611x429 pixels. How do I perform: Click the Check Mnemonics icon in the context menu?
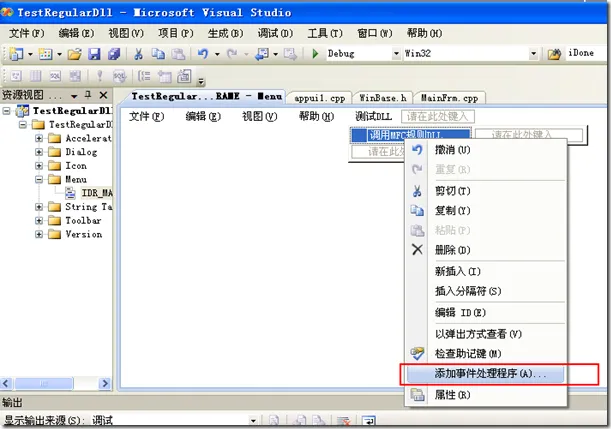417,353
